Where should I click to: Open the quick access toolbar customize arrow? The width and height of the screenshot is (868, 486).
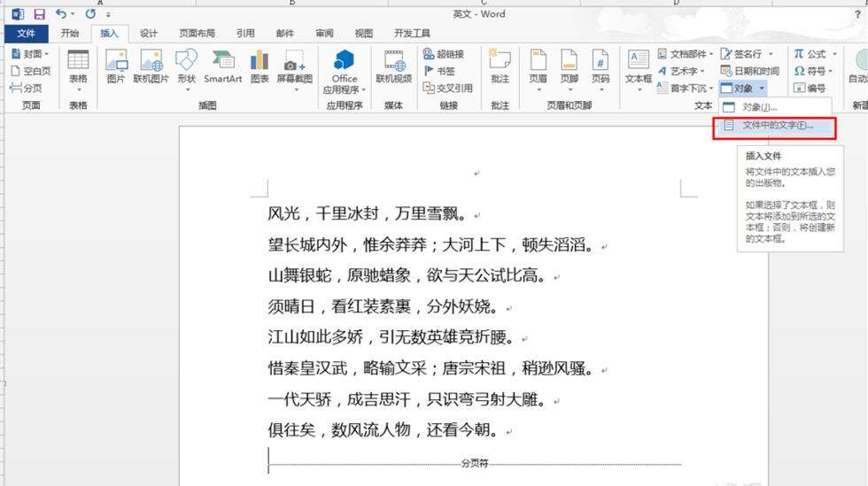coord(108,15)
